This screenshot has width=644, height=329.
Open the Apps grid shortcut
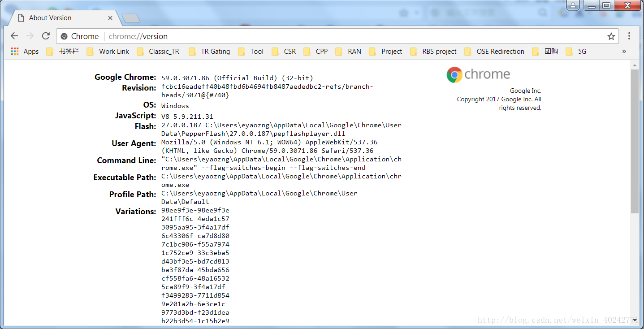coord(25,52)
